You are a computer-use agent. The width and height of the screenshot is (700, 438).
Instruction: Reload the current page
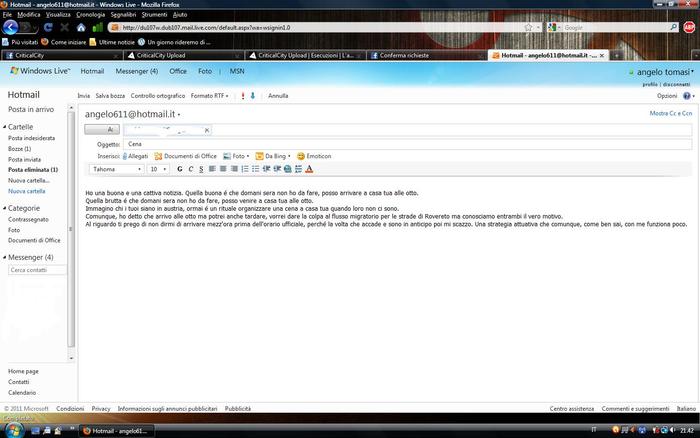48,28
